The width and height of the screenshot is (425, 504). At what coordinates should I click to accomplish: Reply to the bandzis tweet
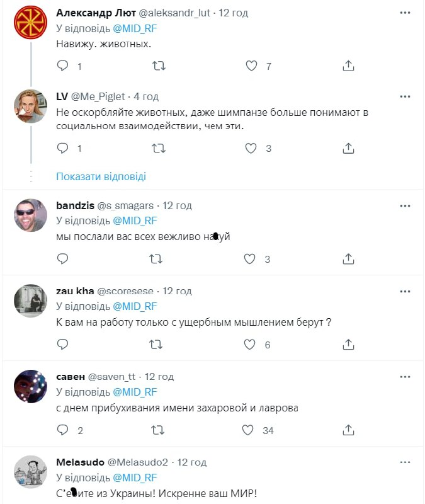point(62,259)
